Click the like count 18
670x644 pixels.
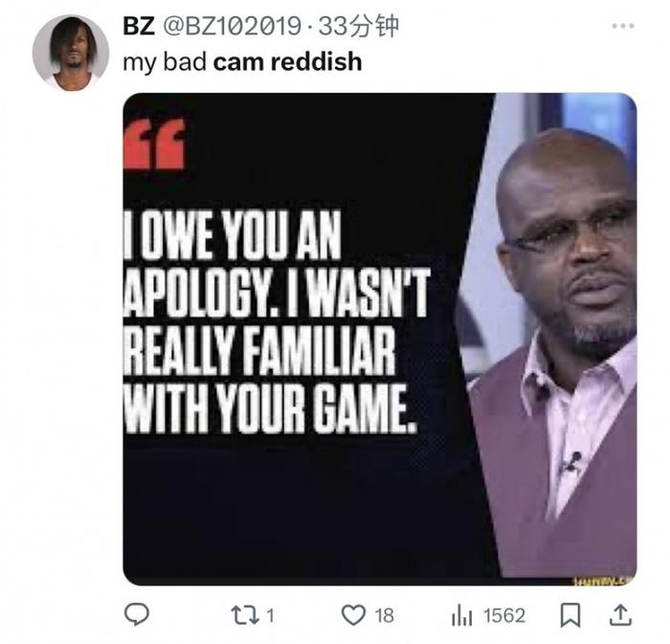tap(384, 615)
